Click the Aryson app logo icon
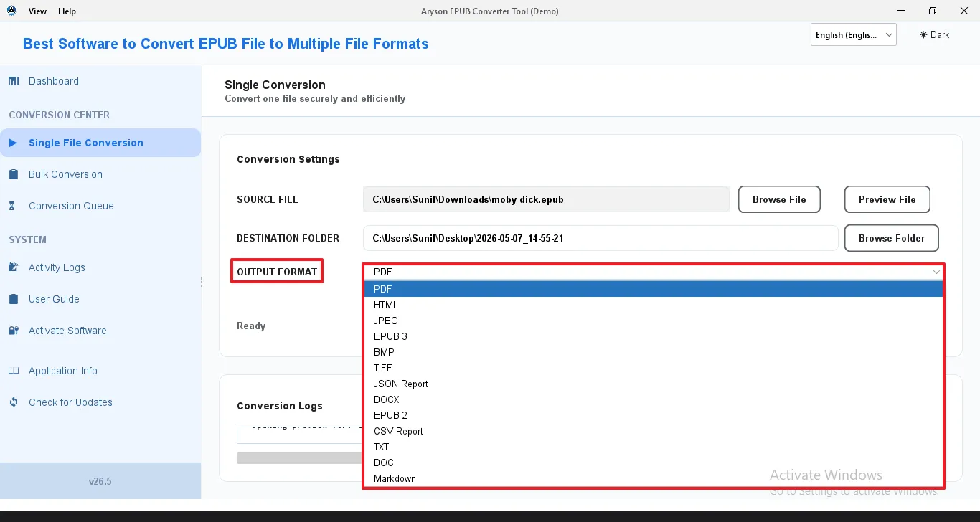Screen dimensions: 980x522 [x=11, y=11]
